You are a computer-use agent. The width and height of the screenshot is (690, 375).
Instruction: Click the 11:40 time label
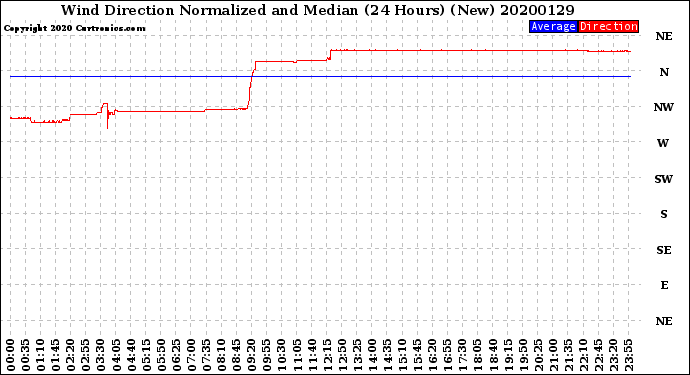click(x=312, y=355)
